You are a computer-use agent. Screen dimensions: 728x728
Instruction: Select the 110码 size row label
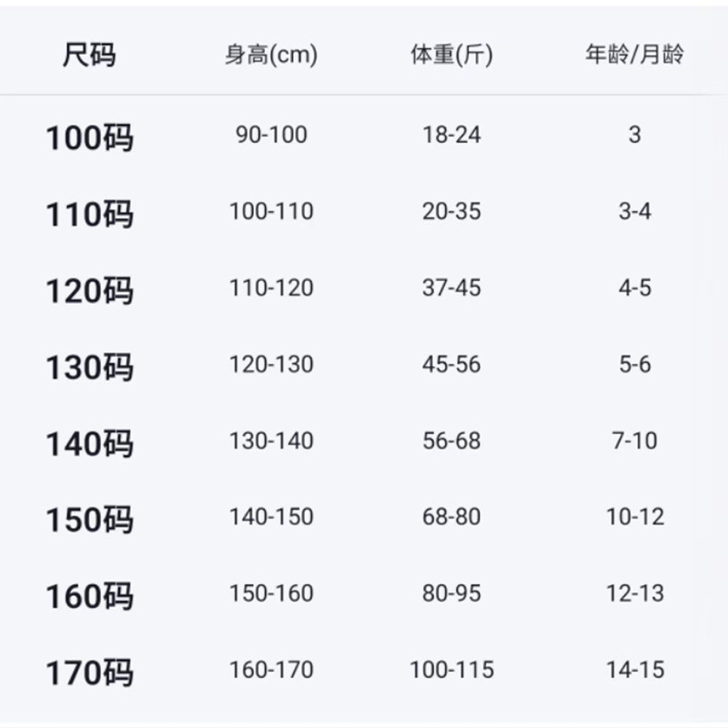click(89, 214)
